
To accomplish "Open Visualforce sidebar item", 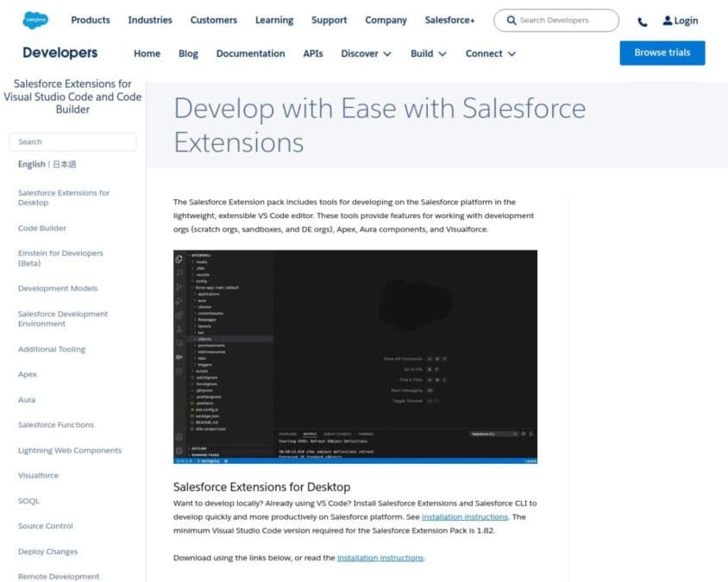I will tap(38, 475).
